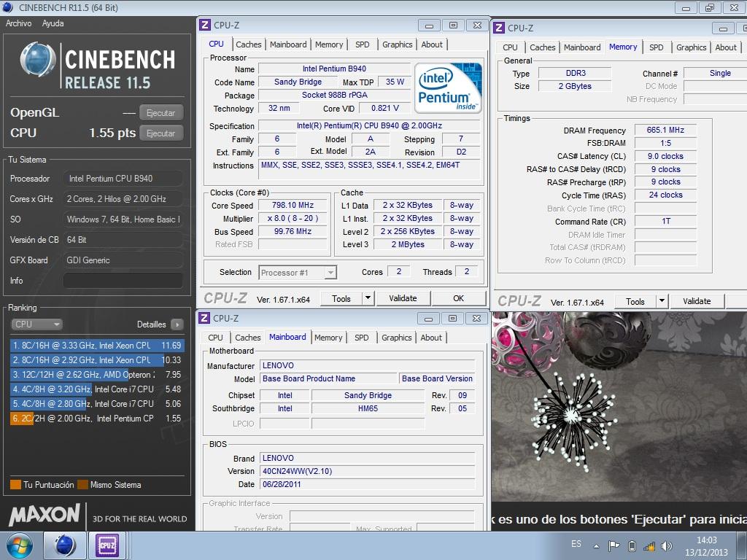Viewport: 747px width, 560px height.
Task: Open Tools dropdown arrow in Memory window
Action: pos(661,301)
